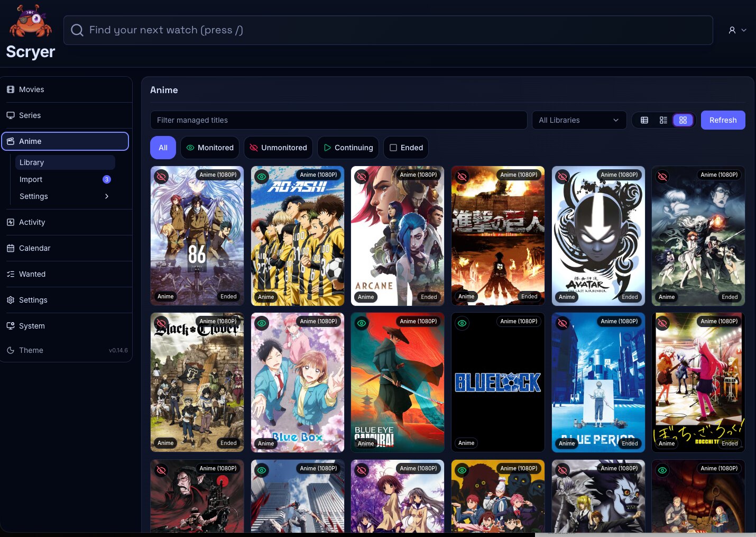This screenshot has width=756, height=537.
Task: Open the Blue Lock poster card
Action: (498, 383)
